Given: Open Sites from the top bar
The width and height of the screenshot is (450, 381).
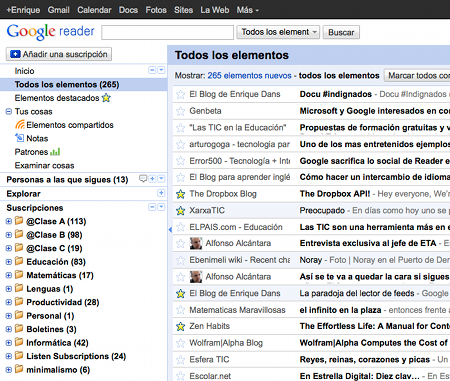Looking at the screenshot, I should click(x=183, y=10).
